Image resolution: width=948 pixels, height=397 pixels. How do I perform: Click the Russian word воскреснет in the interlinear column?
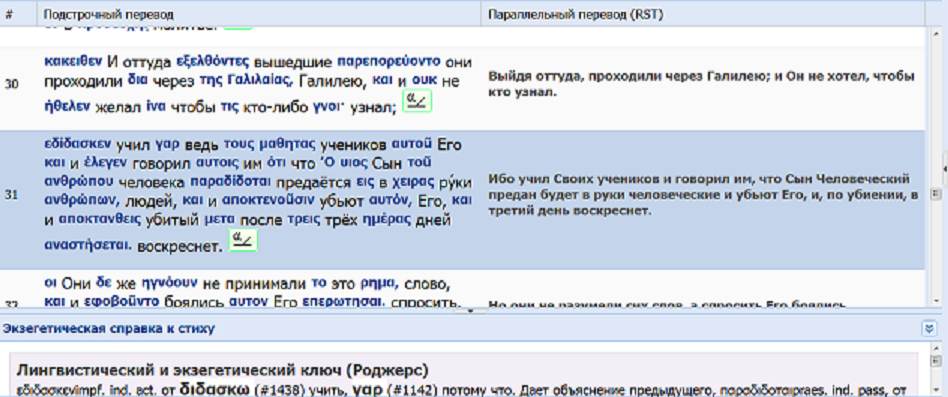click(x=180, y=247)
